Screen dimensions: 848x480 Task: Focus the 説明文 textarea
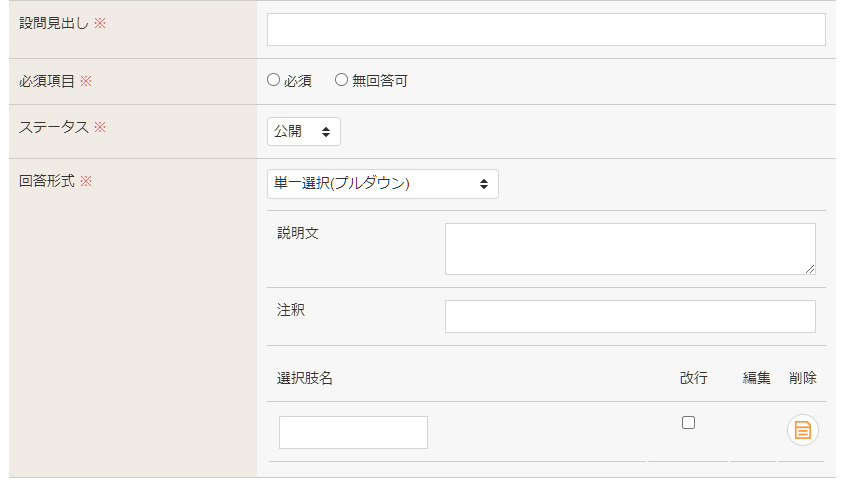pyautogui.click(x=630, y=249)
